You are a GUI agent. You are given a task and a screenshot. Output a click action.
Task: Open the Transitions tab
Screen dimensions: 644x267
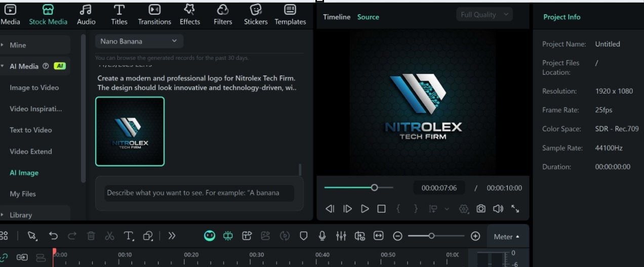click(x=154, y=15)
